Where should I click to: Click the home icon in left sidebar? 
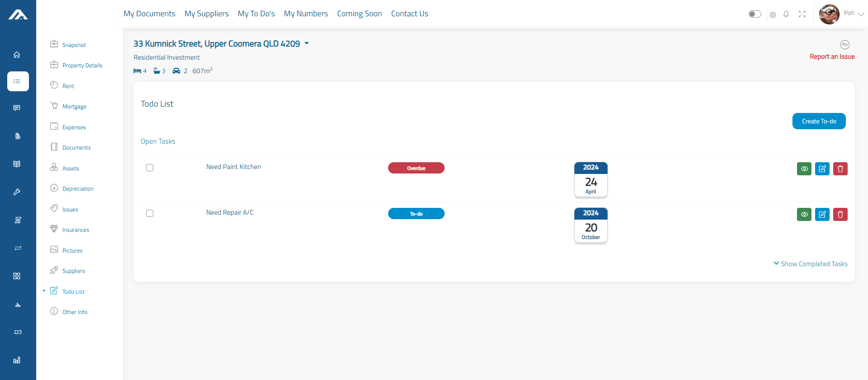click(x=17, y=55)
